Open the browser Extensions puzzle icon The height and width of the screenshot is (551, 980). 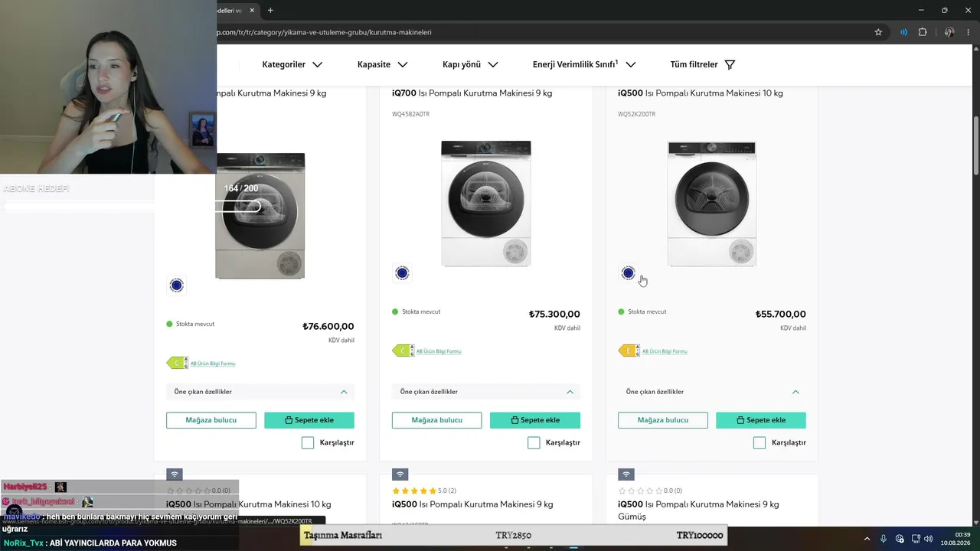tap(923, 32)
